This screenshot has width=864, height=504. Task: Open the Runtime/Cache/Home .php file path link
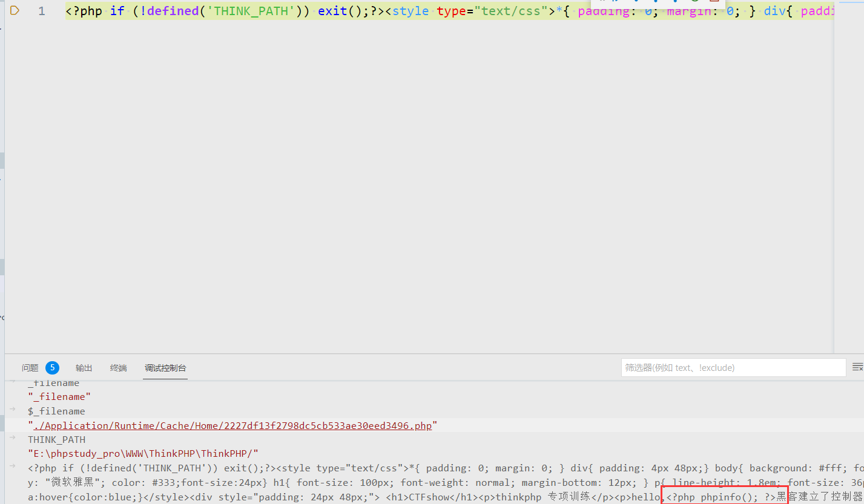(x=233, y=425)
